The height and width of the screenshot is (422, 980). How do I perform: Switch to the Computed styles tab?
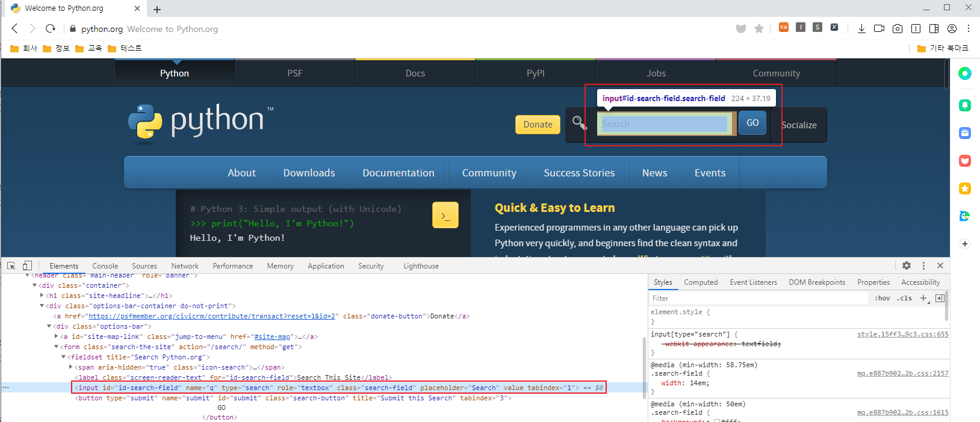click(x=701, y=282)
